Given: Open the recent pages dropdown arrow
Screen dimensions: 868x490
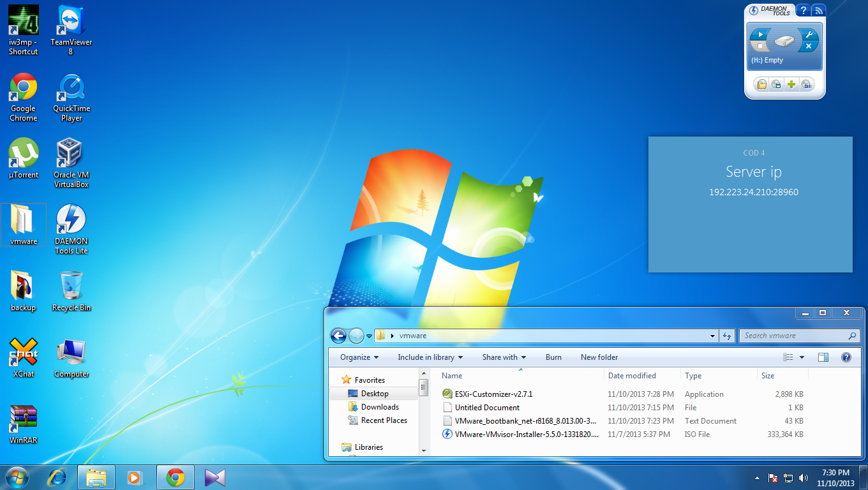Looking at the screenshot, I should (x=369, y=336).
